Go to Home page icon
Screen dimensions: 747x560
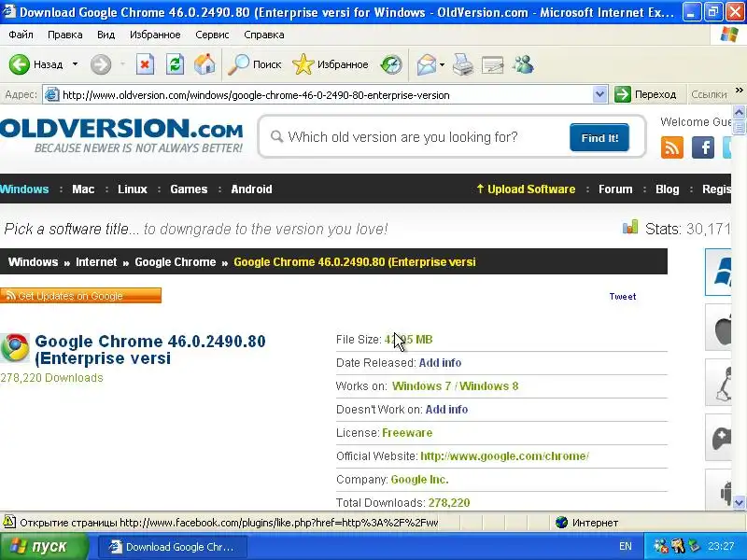[x=204, y=64]
